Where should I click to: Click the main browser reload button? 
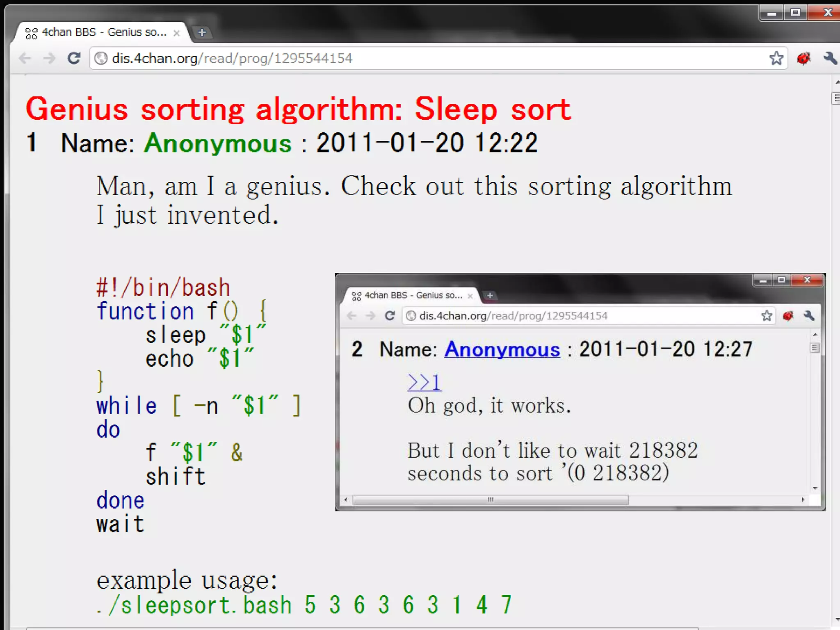pos(74,58)
